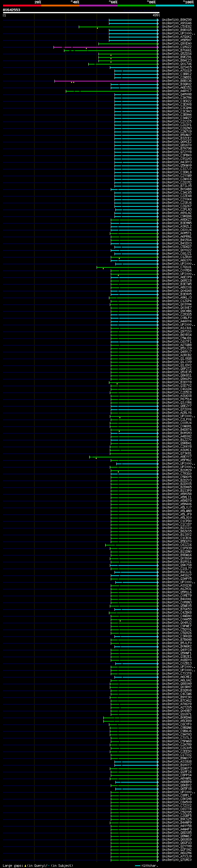
Task: Click the purple ~60% identity legend segment
Action: click(99, 6)
